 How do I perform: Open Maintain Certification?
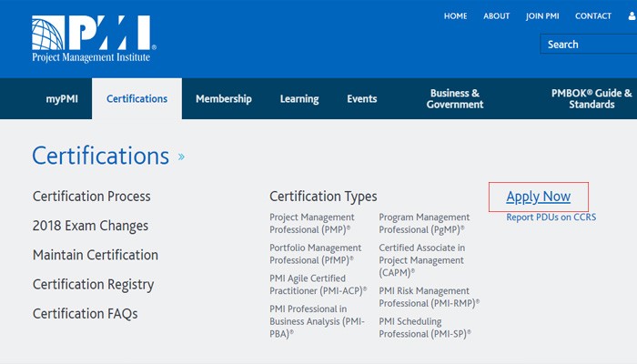pyautogui.click(x=95, y=255)
